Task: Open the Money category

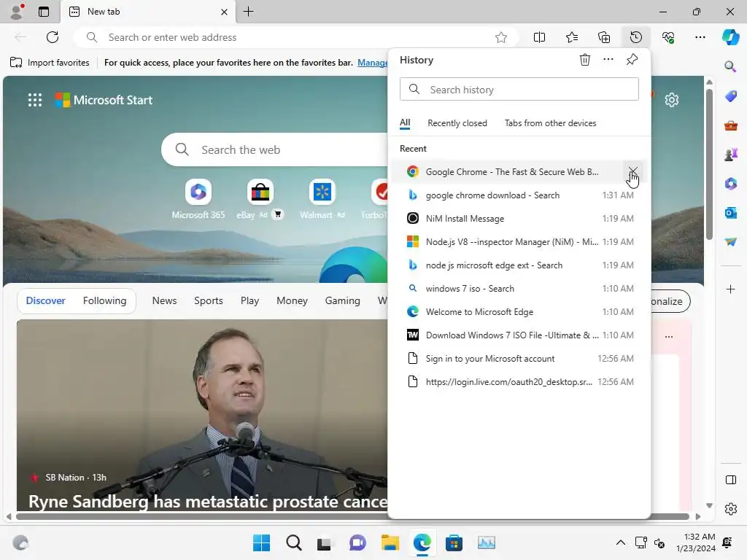Action: point(292,300)
